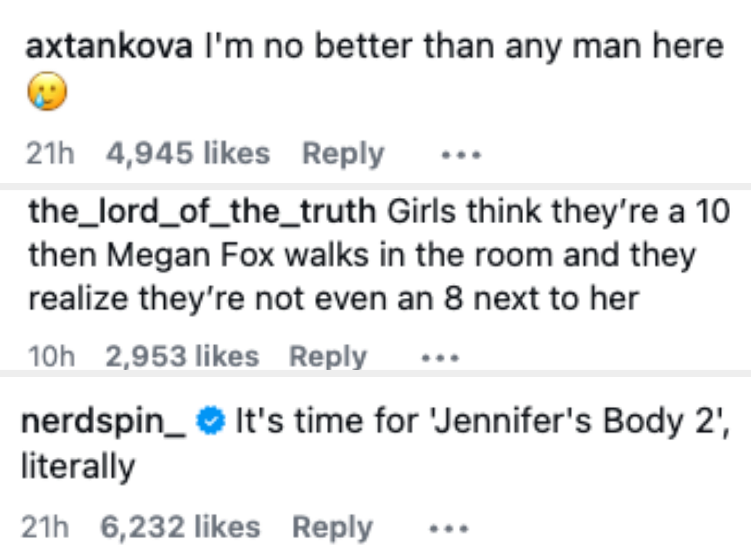The image size is (751, 560).
Task: Open the nerdspin_ profile username
Action: coord(103,421)
